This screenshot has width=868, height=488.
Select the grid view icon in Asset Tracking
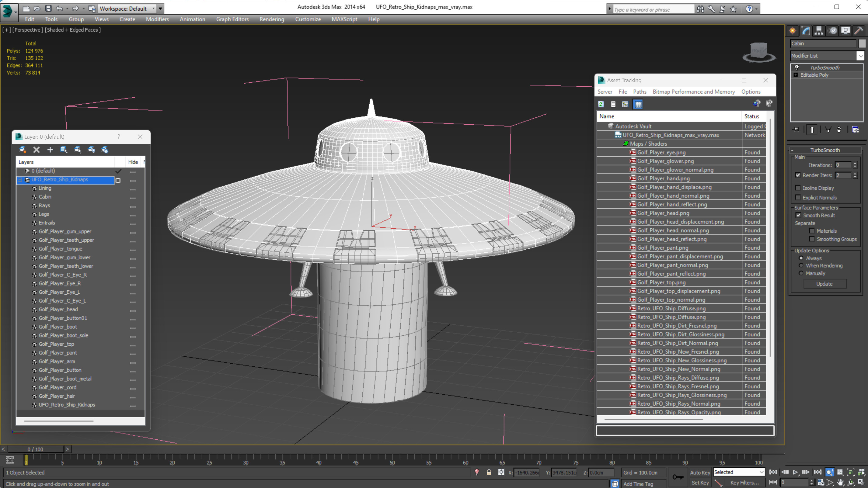point(638,104)
